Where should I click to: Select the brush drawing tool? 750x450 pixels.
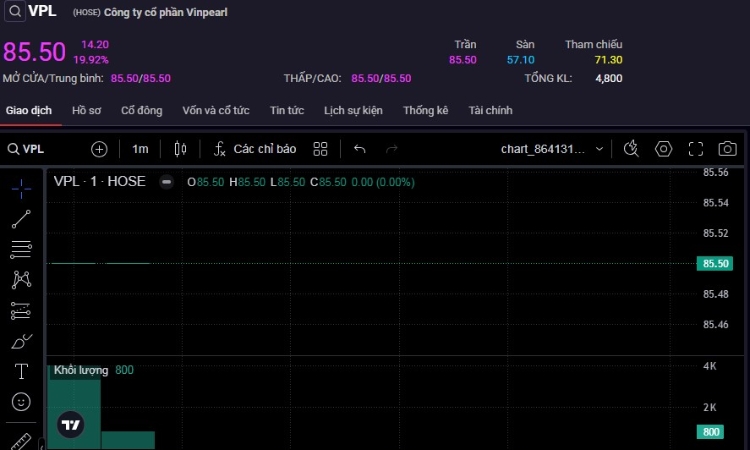pos(21,341)
